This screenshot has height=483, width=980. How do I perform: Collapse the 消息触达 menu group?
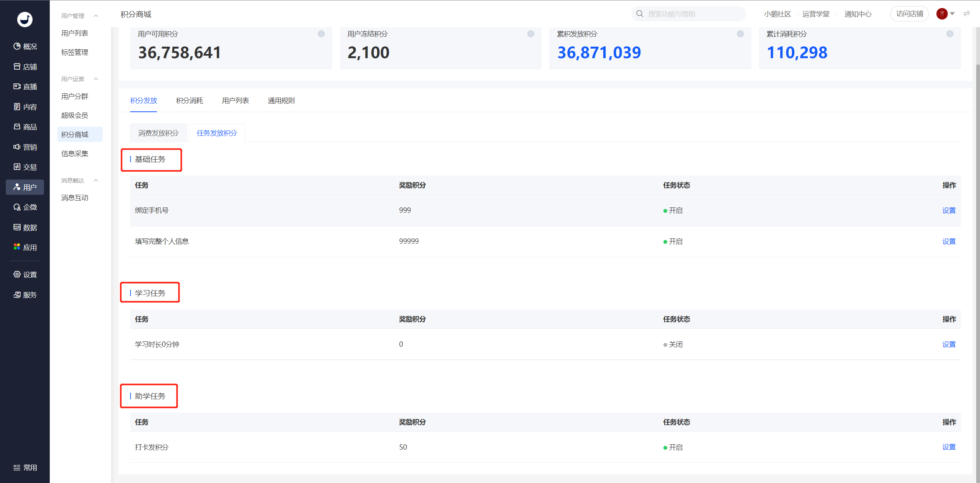pos(96,180)
